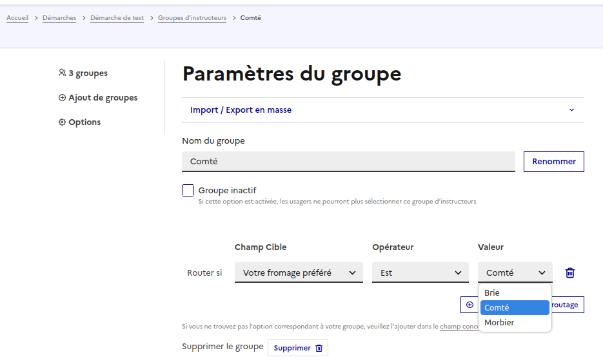Focus the Nom du groupe text field
This screenshot has width=603, height=364.
pos(348,162)
